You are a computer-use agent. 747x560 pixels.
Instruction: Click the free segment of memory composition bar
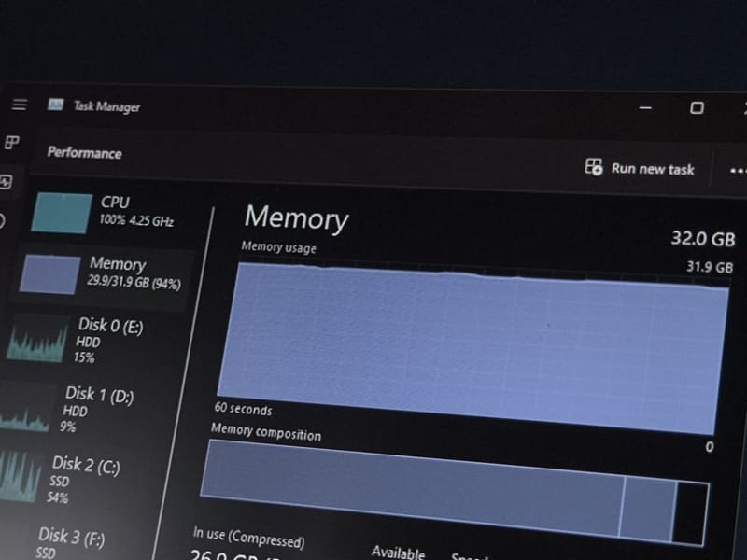coord(691,512)
